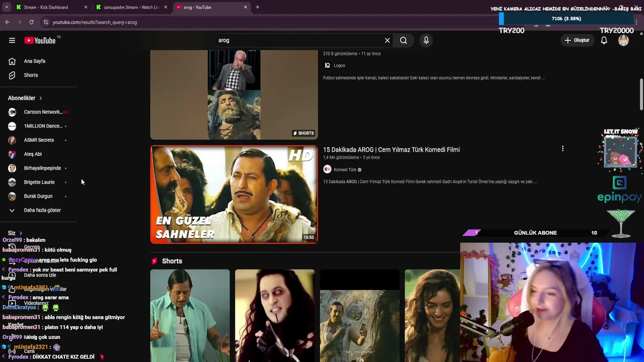Open the tab search dropdown arrow
The height and width of the screenshot is (362, 644).
tap(6, 7)
